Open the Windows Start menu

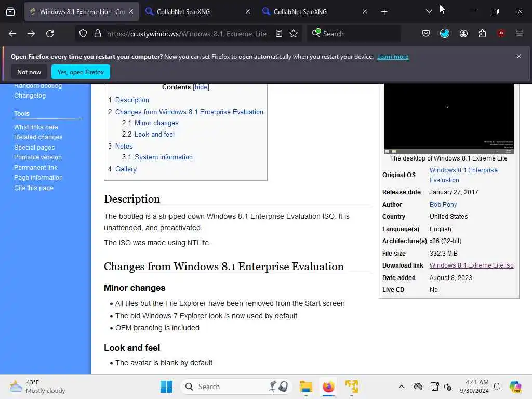coord(167,387)
